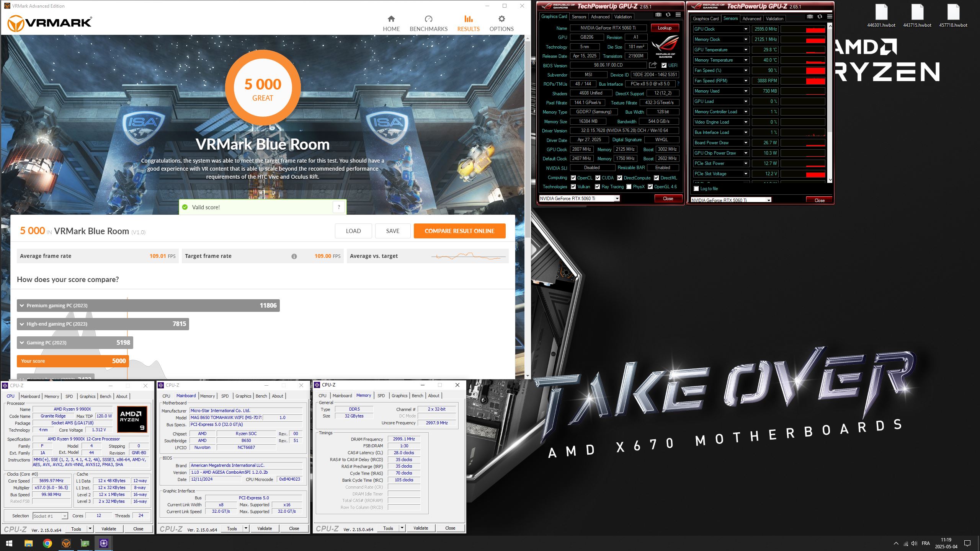Open Bench tab in Mainboard CPU-Z window
The image size is (980, 551).
pos(261,396)
